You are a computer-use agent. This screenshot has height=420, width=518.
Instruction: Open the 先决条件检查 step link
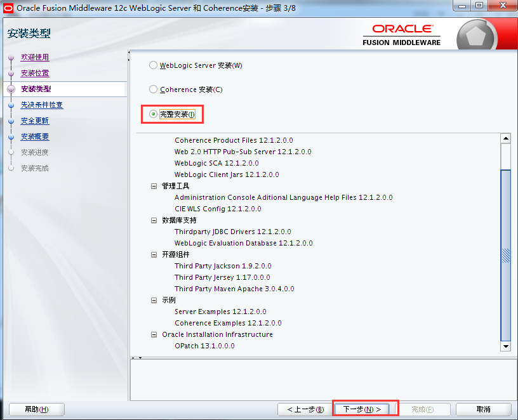42,105
